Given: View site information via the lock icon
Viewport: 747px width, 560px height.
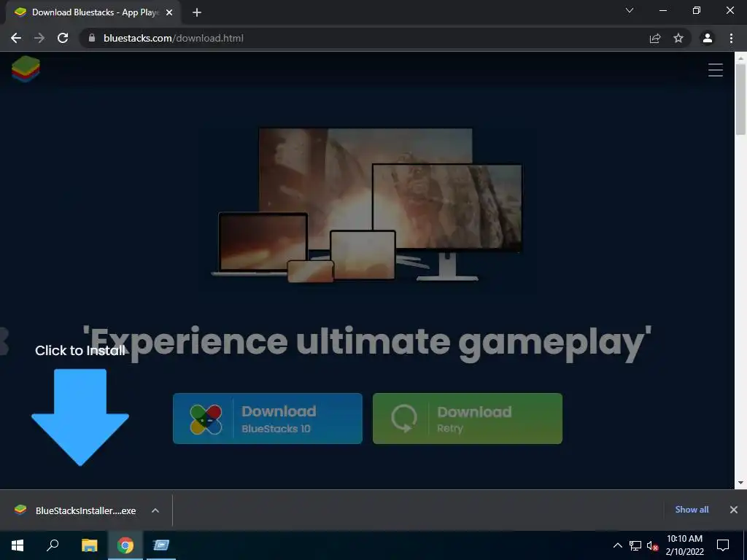Looking at the screenshot, I should (92, 38).
